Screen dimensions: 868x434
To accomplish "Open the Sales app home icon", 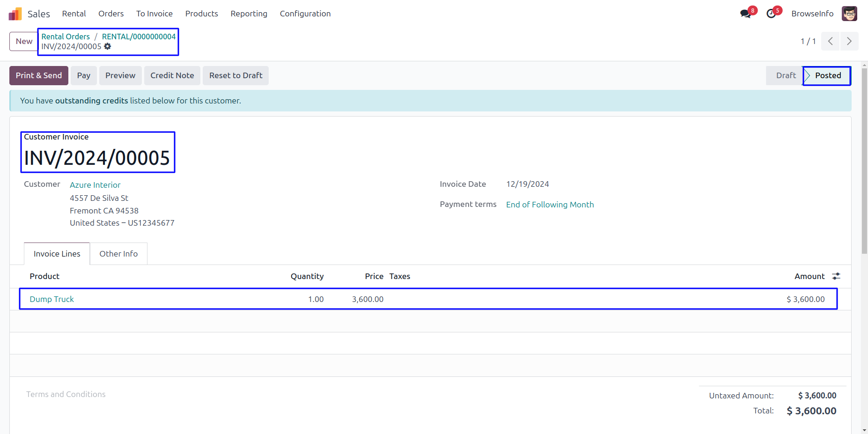I will point(15,14).
